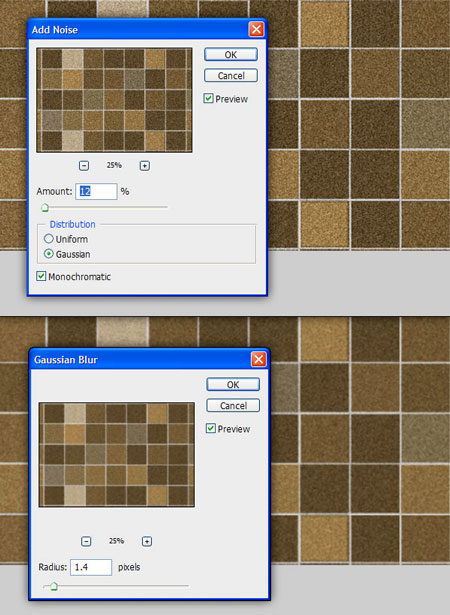Close the Gaussian Blur dialog

(x=259, y=359)
